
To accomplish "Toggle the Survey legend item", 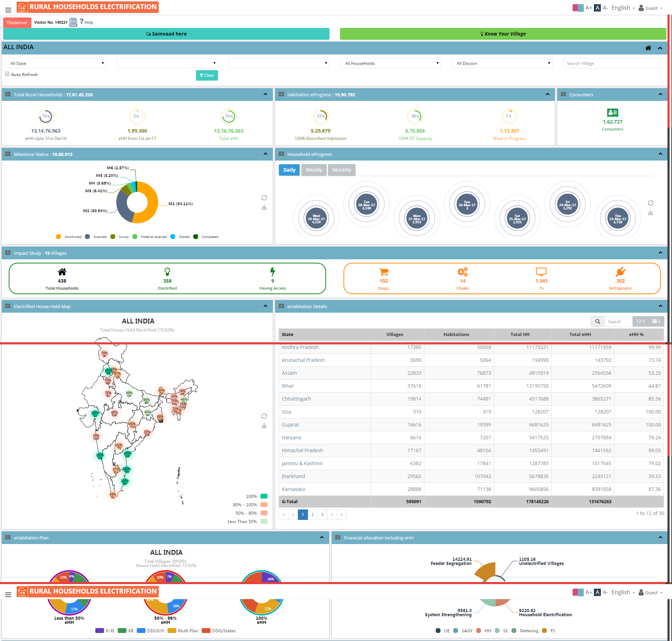I will pos(120,237).
